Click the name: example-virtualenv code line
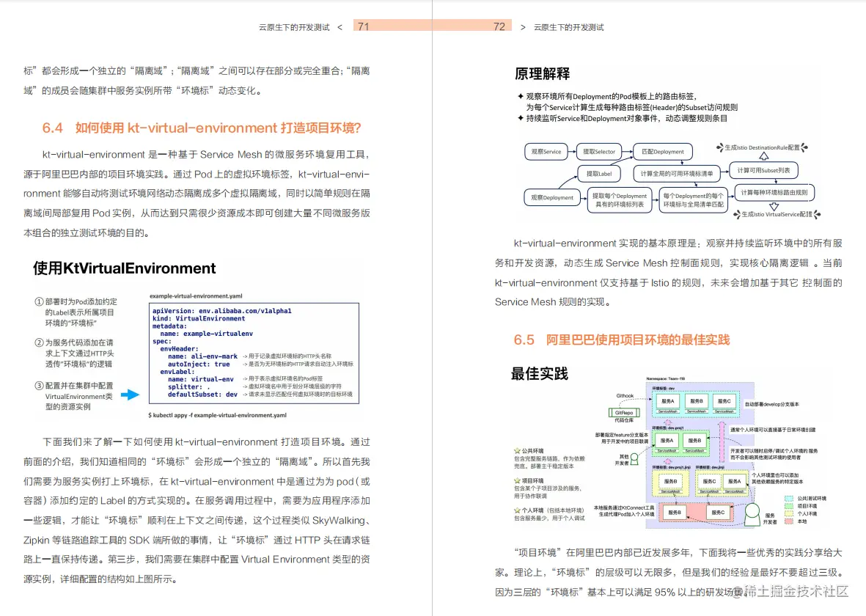The height and width of the screenshot is (616, 866). click(207, 334)
